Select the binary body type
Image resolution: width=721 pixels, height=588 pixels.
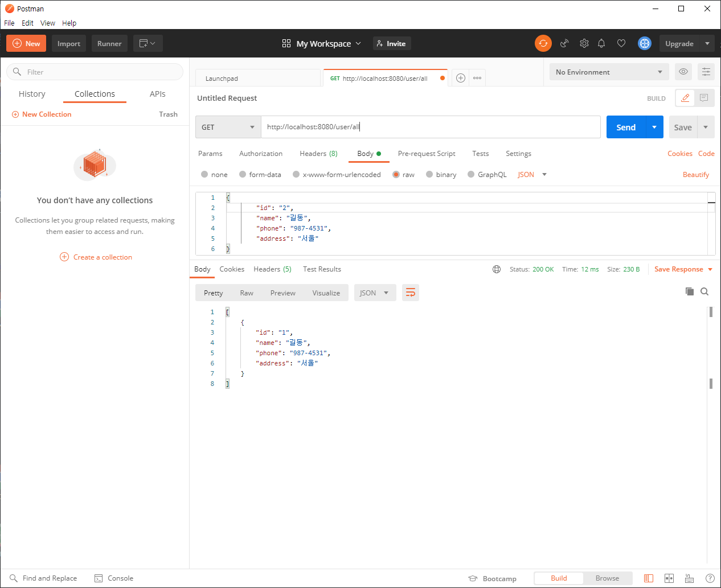[441, 175]
